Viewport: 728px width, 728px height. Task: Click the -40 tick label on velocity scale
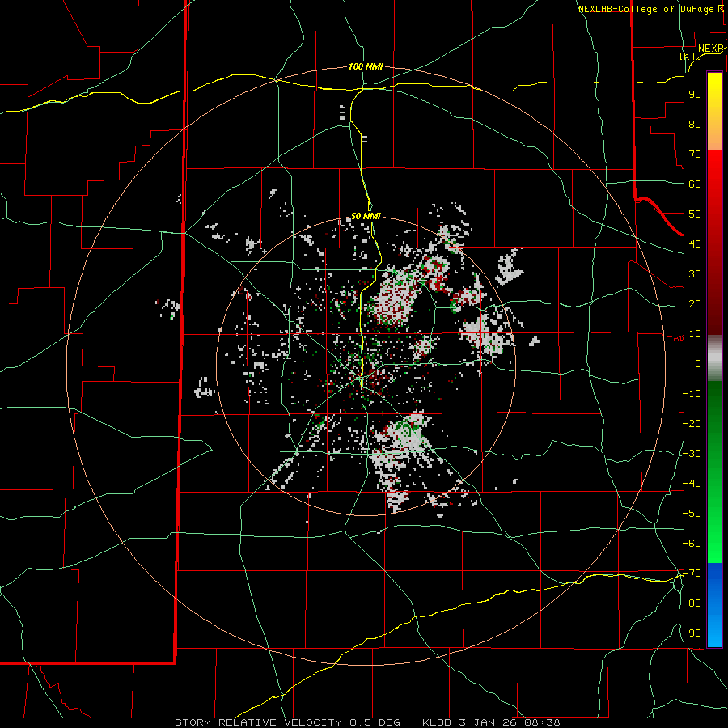point(692,484)
